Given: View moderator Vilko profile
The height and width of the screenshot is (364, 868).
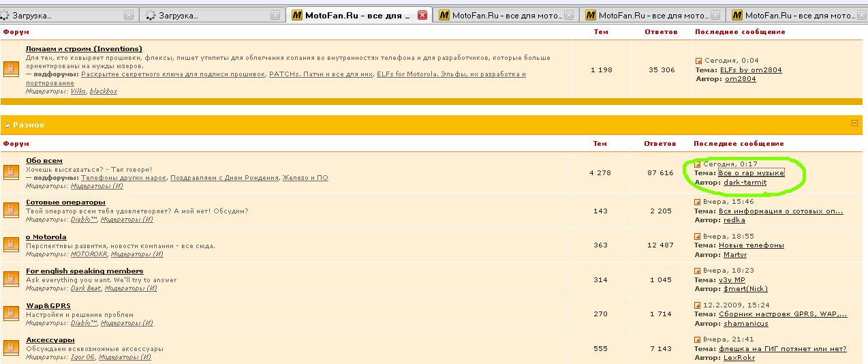Looking at the screenshot, I should (78, 91).
